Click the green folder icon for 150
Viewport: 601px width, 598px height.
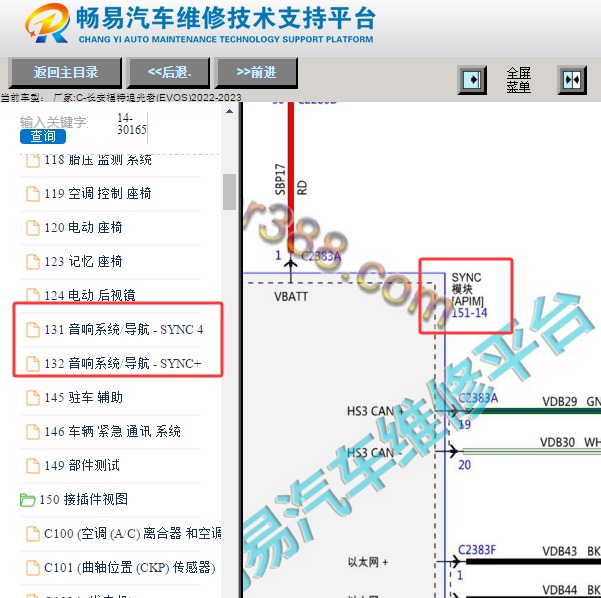coord(27,500)
